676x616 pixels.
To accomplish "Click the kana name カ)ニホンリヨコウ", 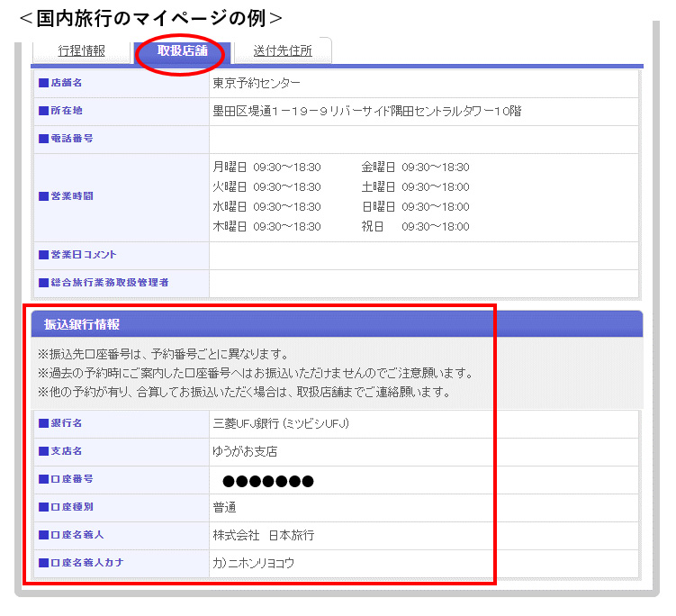I will click(254, 564).
